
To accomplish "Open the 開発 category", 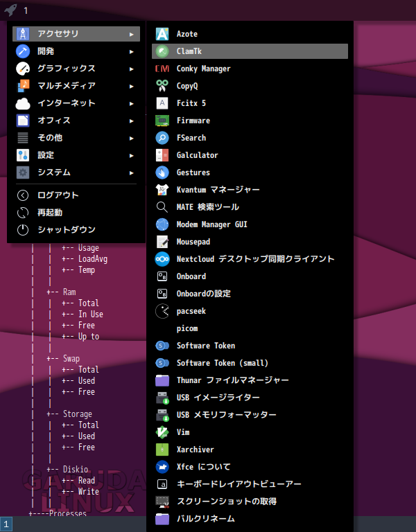I will point(76,51).
